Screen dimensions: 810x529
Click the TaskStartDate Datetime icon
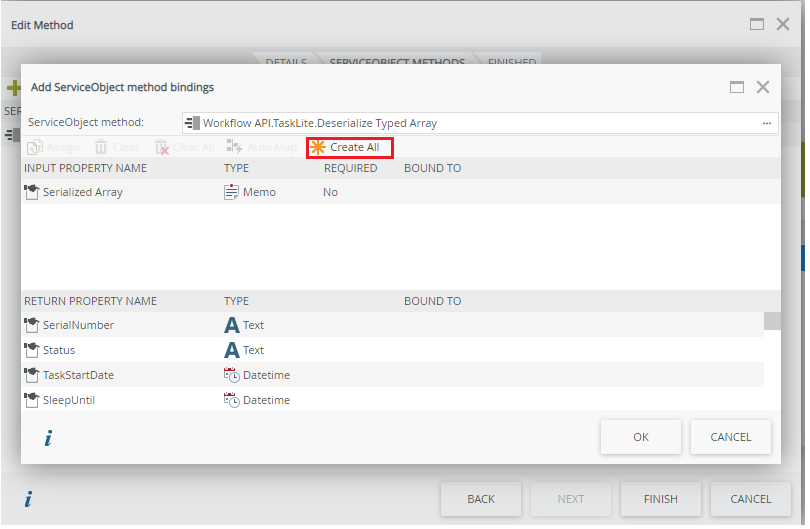[231, 375]
